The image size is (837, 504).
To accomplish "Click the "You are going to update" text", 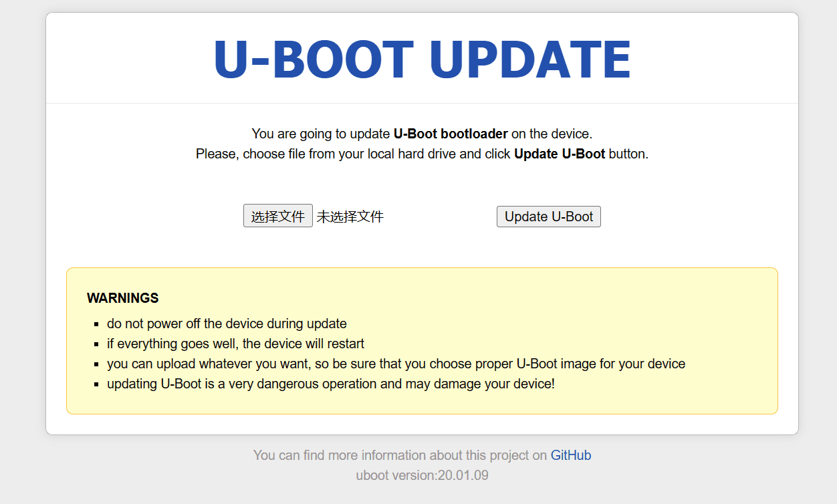I will point(322,134).
